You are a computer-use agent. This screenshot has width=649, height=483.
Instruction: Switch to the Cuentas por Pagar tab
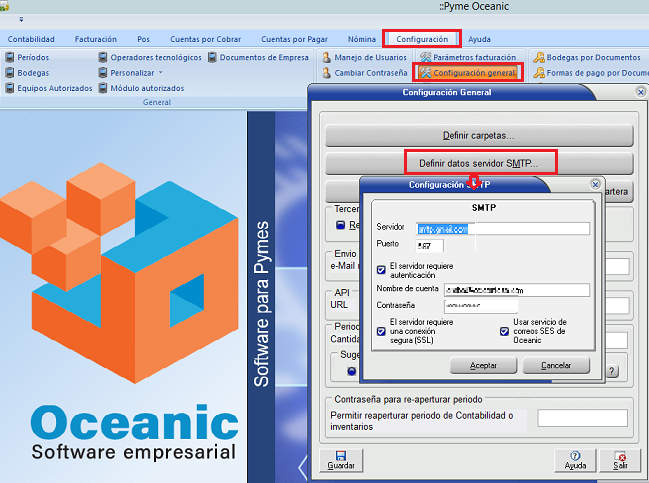[294, 39]
